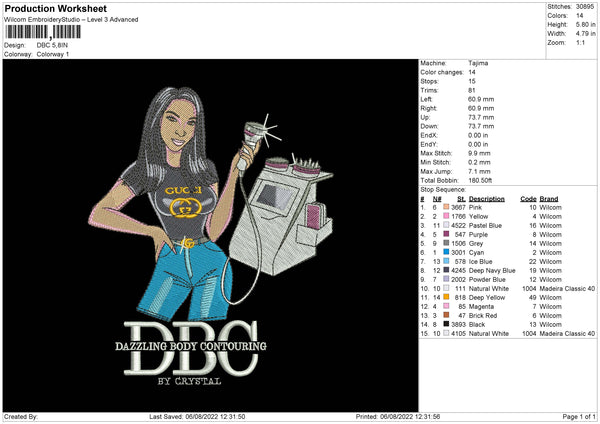Pick the Pastel Blue swatch in row 3

tap(446, 225)
